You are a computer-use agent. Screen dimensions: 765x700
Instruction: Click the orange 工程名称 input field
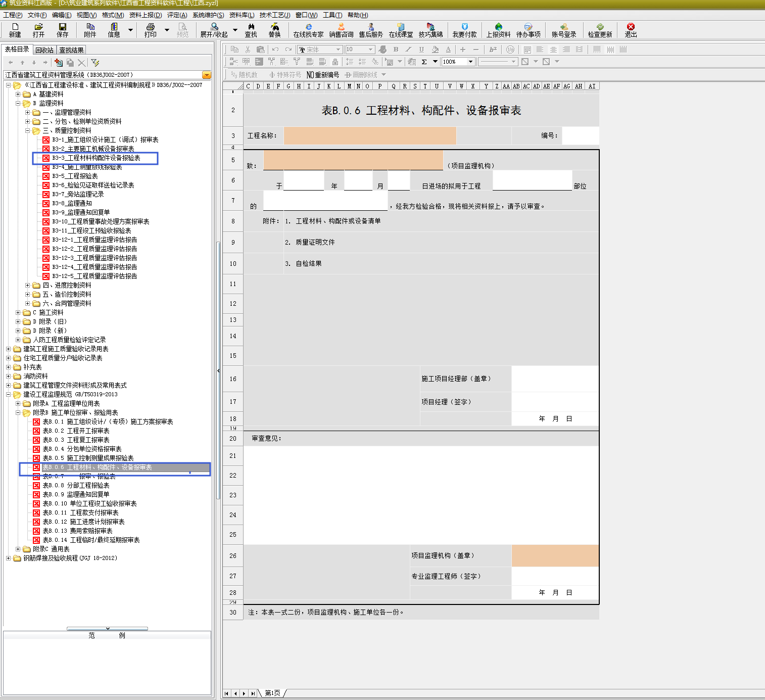tap(370, 135)
